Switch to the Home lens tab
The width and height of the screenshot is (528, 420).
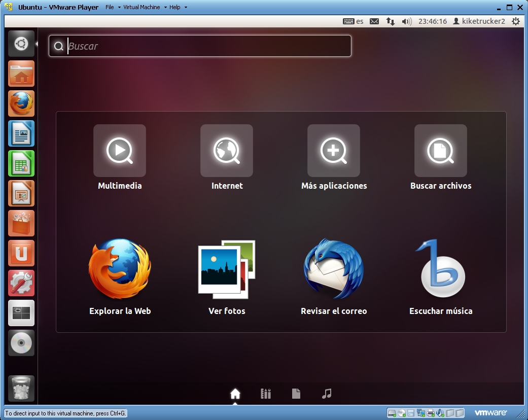pyautogui.click(x=235, y=394)
